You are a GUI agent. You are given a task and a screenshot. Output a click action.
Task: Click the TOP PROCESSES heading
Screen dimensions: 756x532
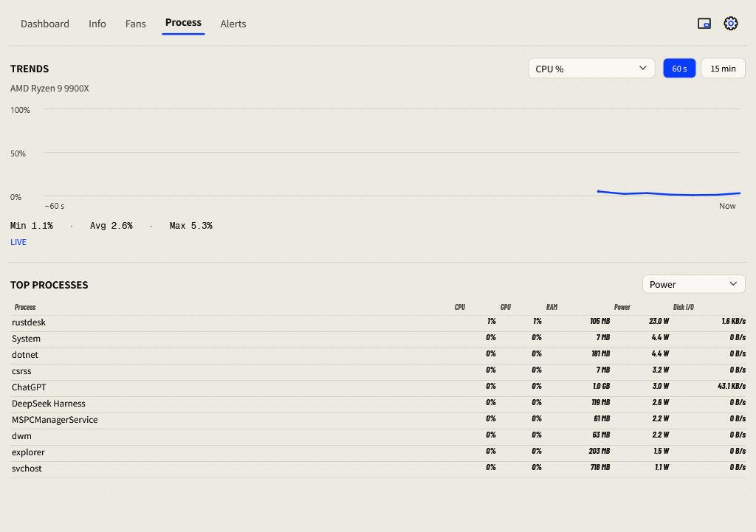tap(49, 285)
